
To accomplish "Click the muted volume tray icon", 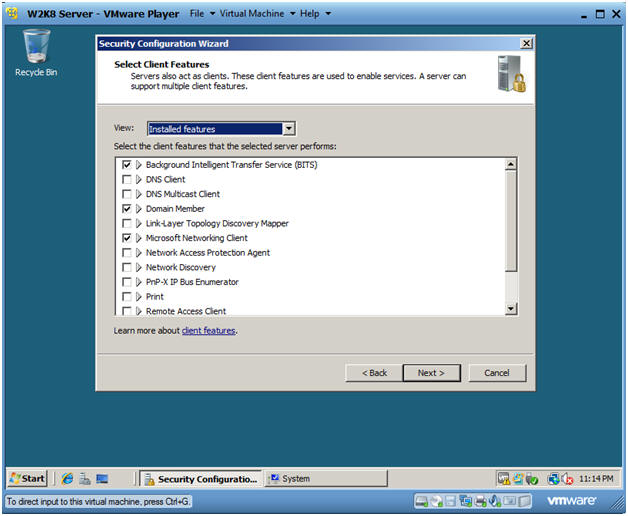I will click(x=568, y=479).
